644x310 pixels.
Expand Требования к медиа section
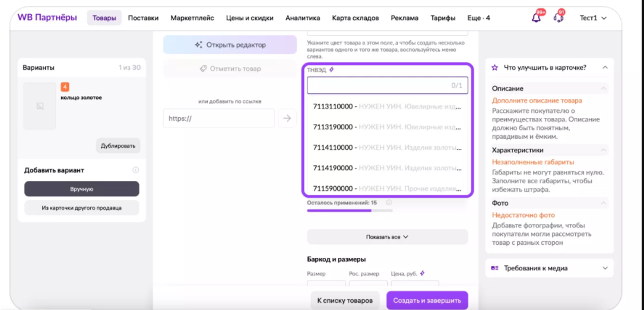coord(605,268)
